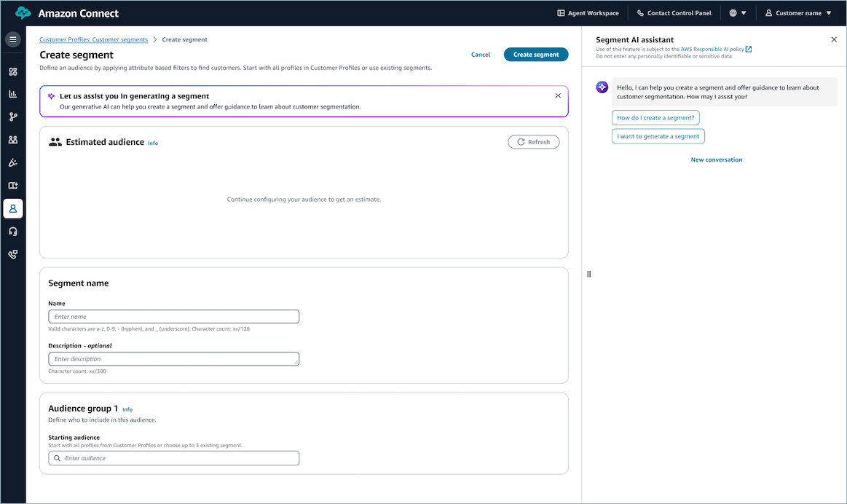The image size is (847, 504).
Task: Open the flows routing icon in sidebar
Action: click(12, 117)
